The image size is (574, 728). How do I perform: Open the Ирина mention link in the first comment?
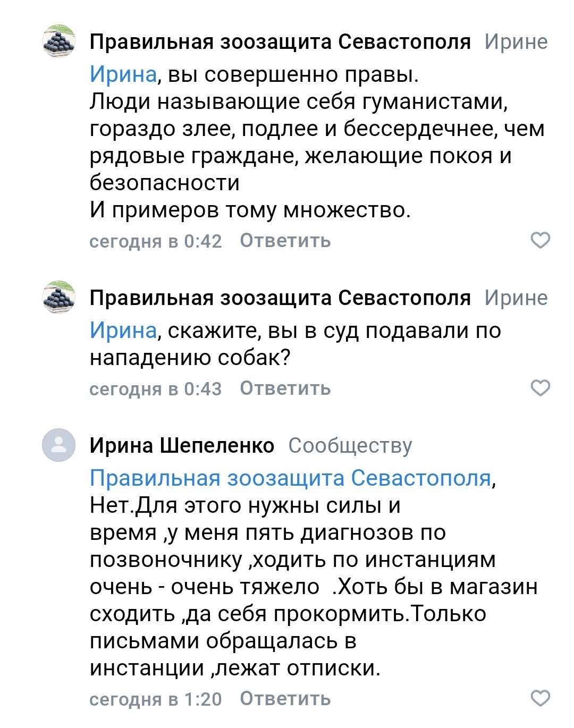[122, 74]
